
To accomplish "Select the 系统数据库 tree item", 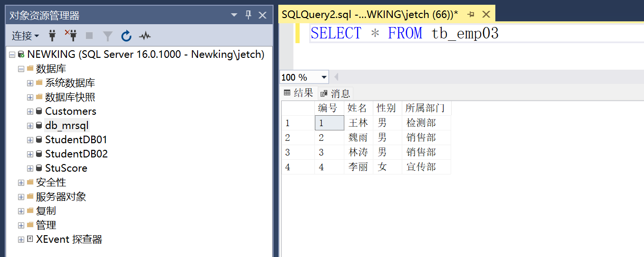I will click(x=70, y=83).
